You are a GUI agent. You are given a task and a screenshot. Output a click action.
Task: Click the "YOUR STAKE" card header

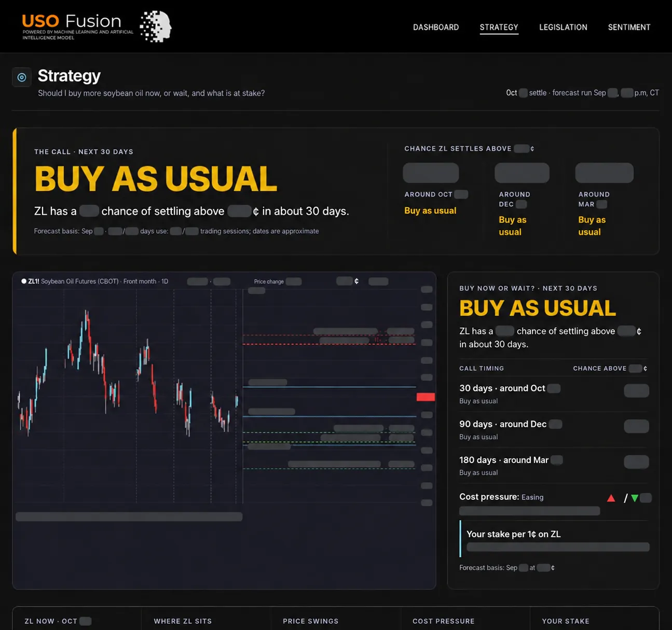[x=566, y=621]
